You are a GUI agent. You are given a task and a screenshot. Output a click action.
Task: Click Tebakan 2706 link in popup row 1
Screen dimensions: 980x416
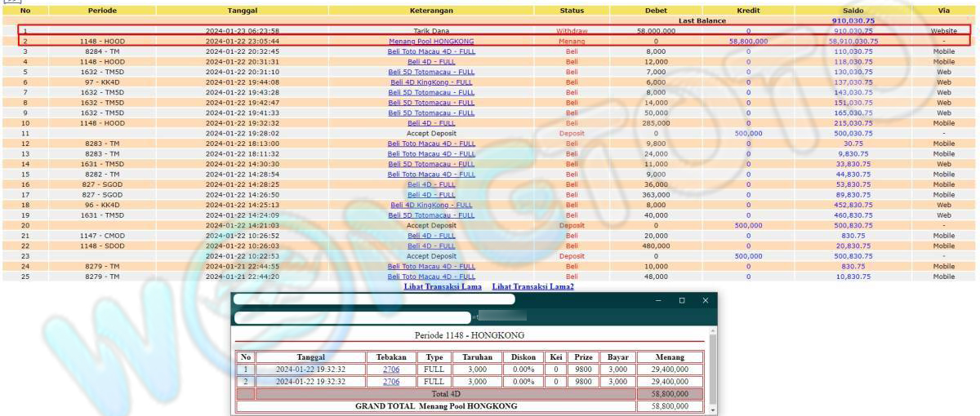click(391, 370)
